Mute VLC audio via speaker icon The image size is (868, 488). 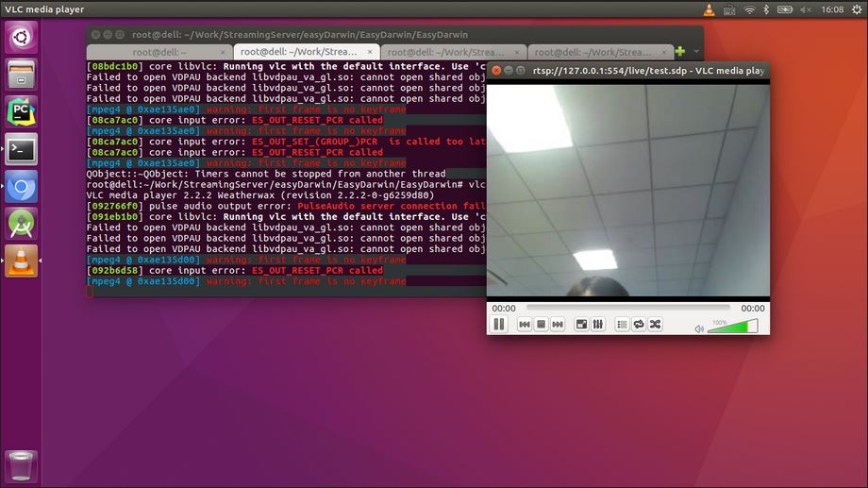[699, 328]
